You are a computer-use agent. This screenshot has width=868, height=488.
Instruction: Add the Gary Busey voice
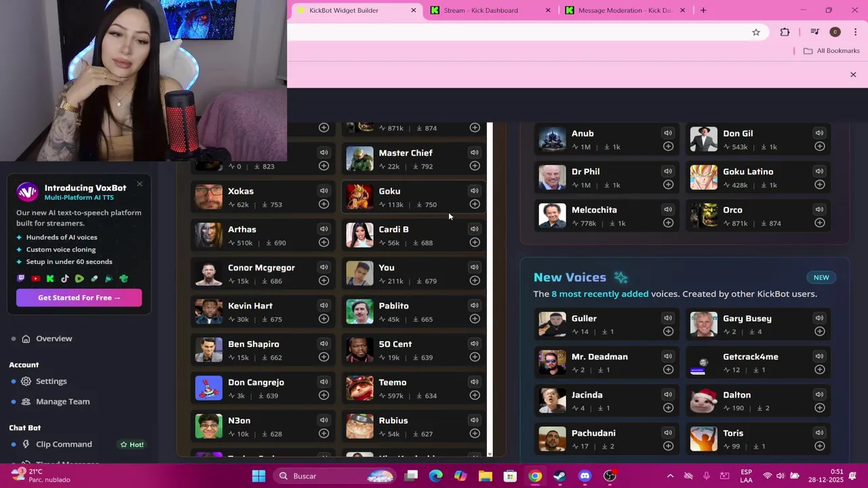[820, 331]
